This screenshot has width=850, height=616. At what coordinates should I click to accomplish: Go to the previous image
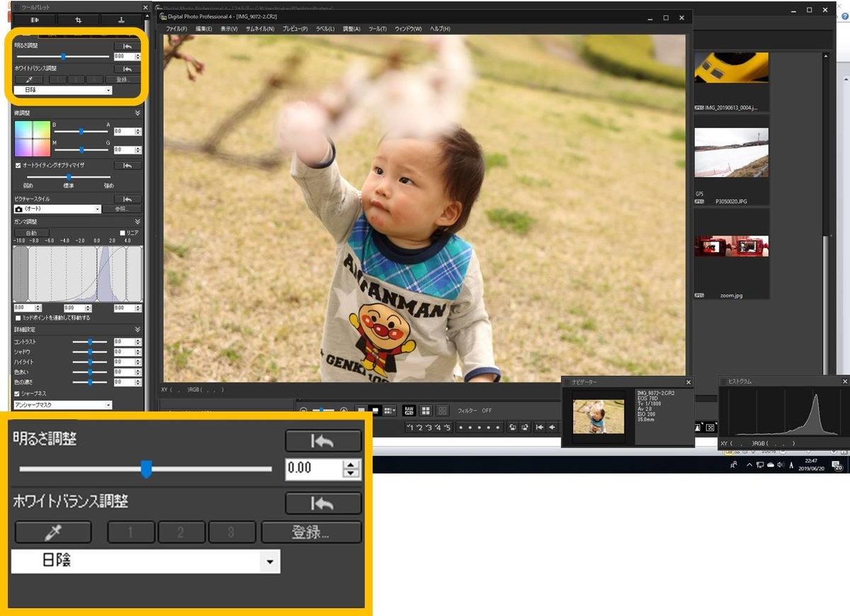(x=552, y=427)
